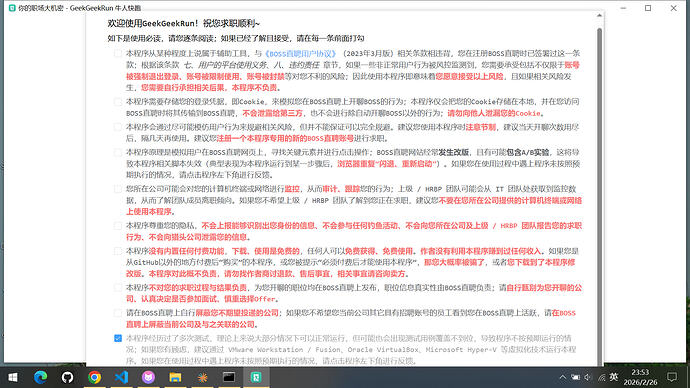The height and width of the screenshot is (388, 690).
Task: Open Visual Studio Code taskbar icon
Action: click(x=121, y=377)
